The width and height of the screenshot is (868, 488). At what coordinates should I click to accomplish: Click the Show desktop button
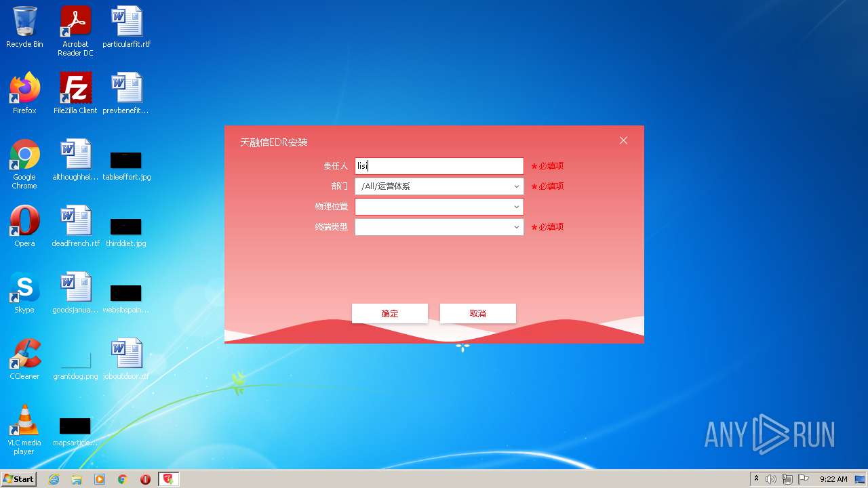pos(861,479)
